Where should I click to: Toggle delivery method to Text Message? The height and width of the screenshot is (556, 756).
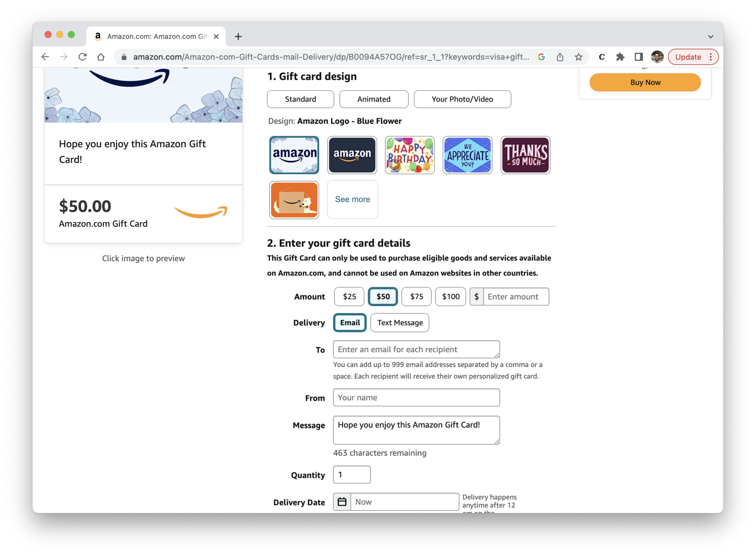(x=400, y=322)
